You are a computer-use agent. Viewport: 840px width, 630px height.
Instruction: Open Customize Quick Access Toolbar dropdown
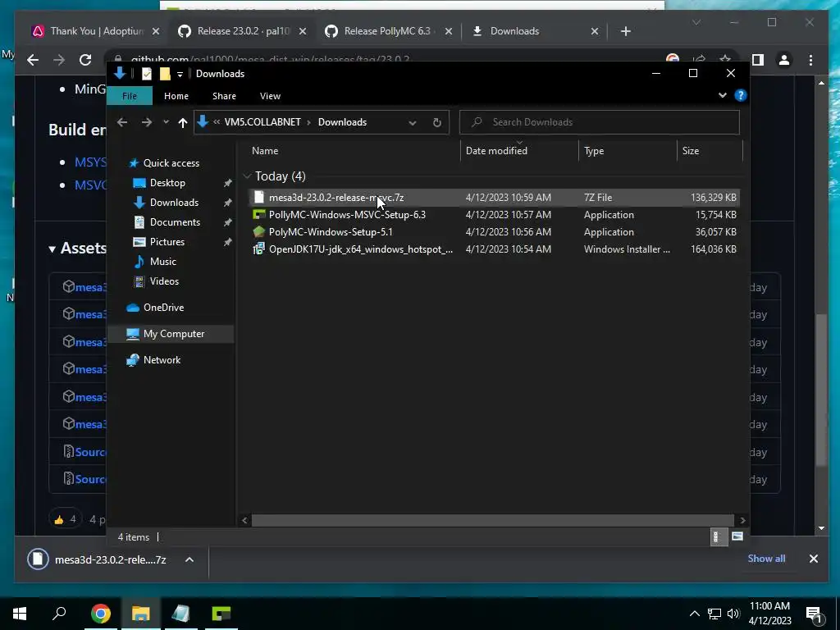(x=180, y=75)
